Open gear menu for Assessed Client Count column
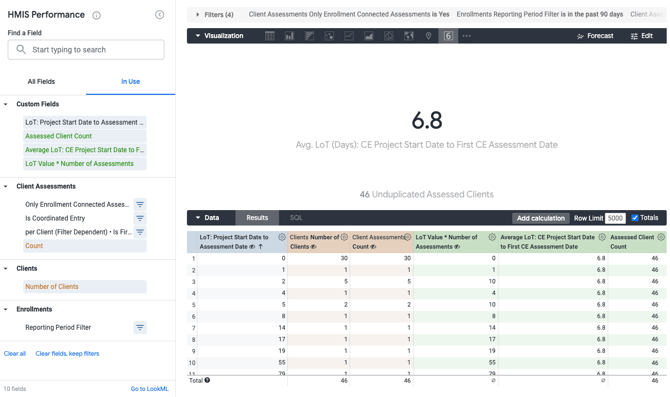This screenshot has height=397, width=670. tap(661, 237)
